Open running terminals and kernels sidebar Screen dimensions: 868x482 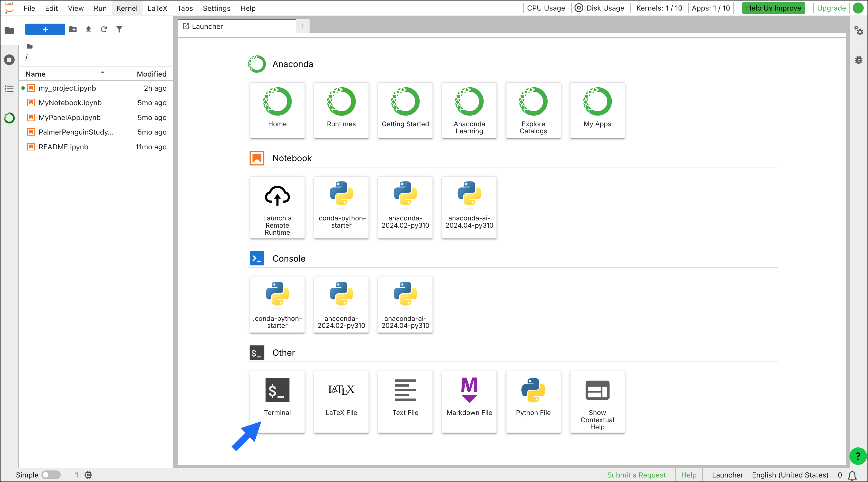tap(9, 60)
